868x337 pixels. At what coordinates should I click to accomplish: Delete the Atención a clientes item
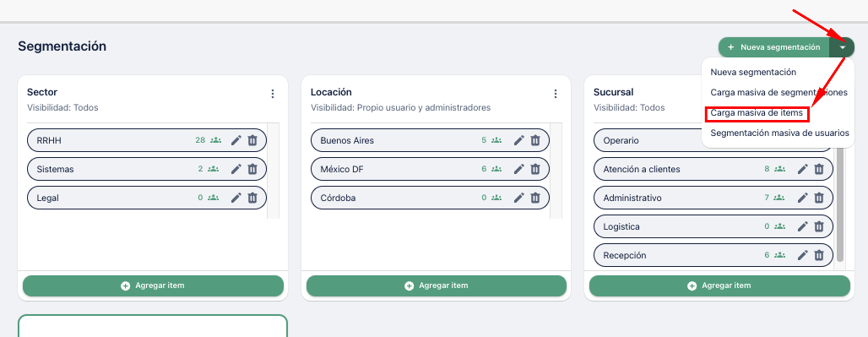(819, 169)
